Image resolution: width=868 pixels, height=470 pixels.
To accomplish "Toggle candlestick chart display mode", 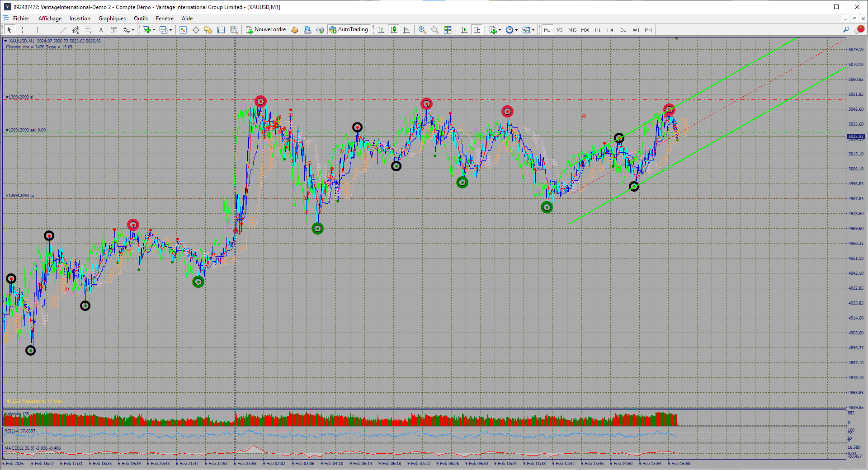I will tap(394, 30).
